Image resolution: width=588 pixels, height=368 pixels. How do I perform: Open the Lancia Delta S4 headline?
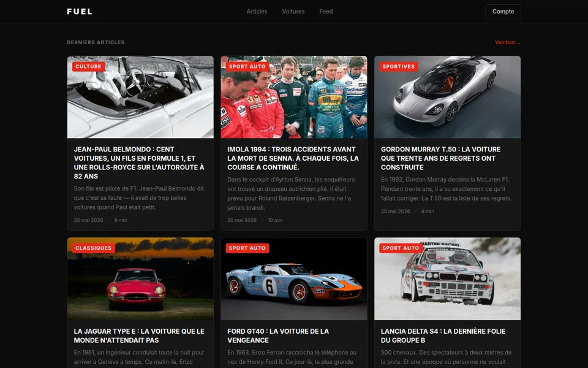(443, 335)
